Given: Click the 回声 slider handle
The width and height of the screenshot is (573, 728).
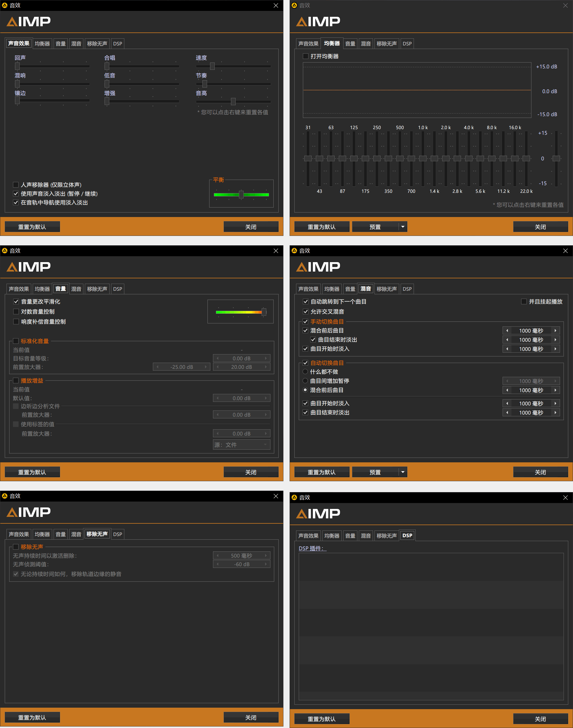Looking at the screenshot, I should (17, 66).
